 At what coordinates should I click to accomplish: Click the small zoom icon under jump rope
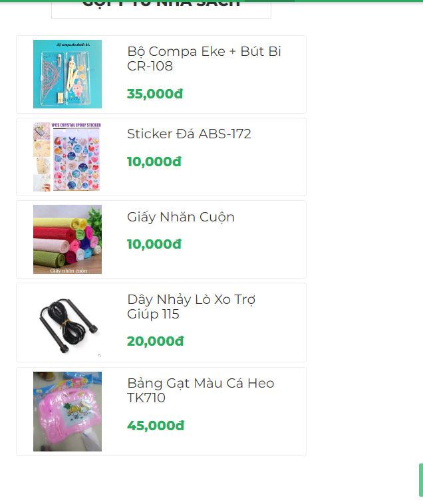(x=99, y=356)
